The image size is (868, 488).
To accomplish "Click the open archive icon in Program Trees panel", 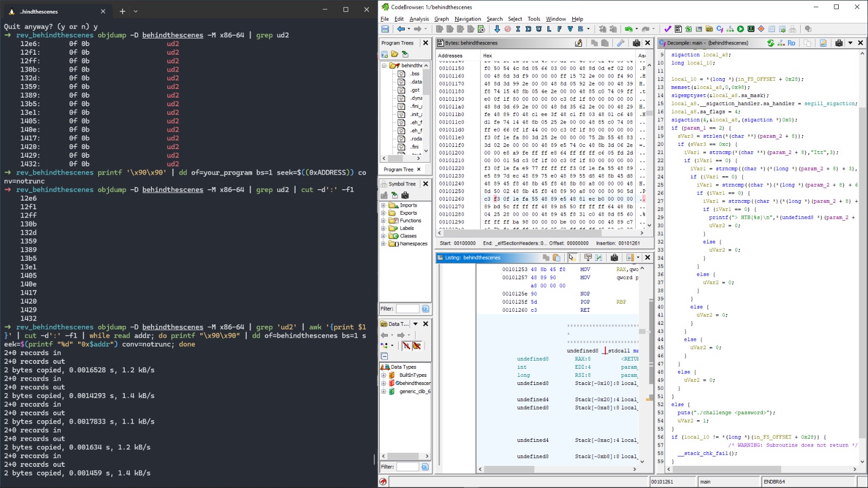I will [x=394, y=54].
